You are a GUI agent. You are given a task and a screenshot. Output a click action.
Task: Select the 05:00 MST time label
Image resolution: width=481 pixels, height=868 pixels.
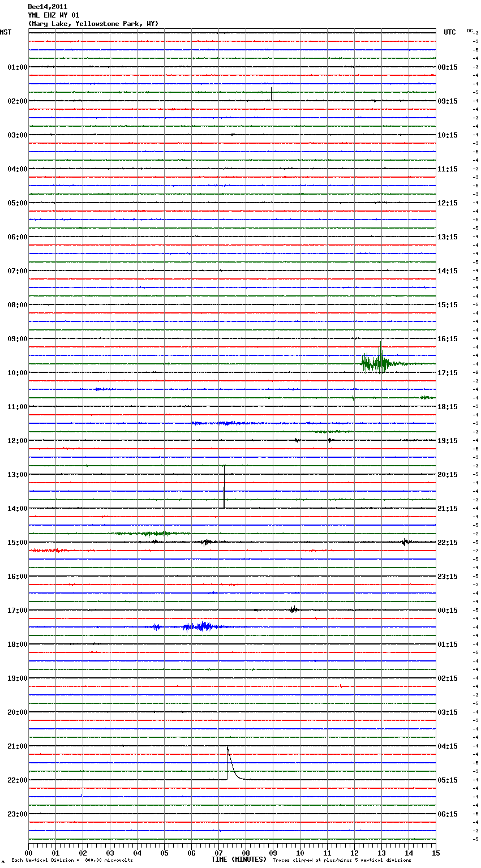click(18, 203)
